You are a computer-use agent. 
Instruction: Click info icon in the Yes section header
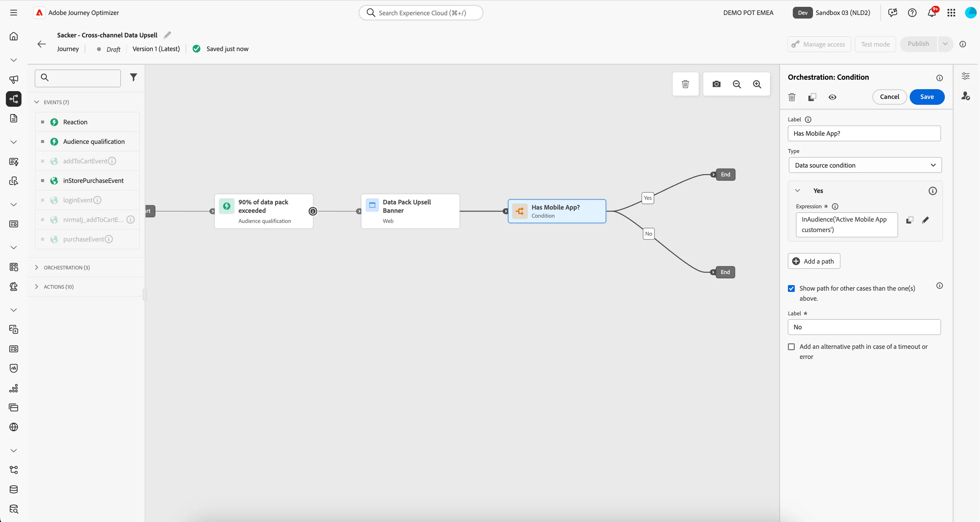[x=932, y=191]
